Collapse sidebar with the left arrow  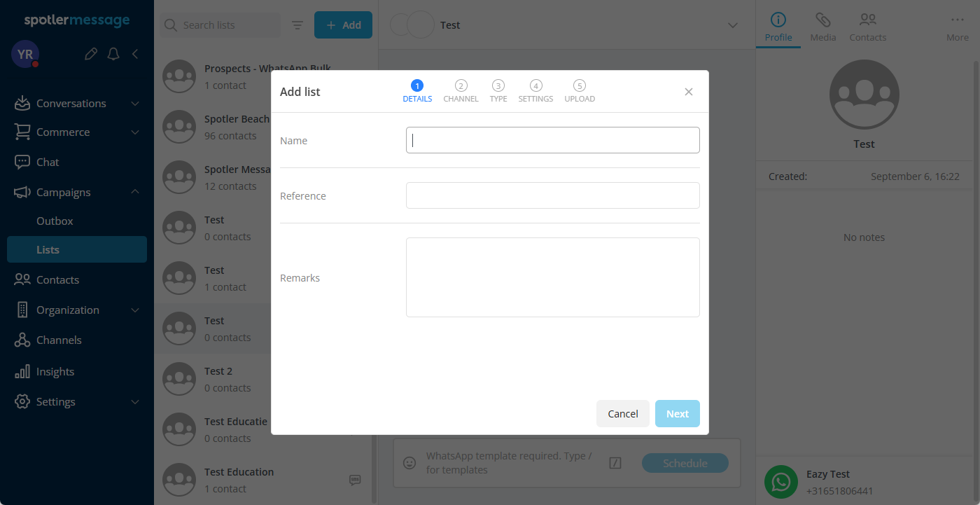point(135,54)
